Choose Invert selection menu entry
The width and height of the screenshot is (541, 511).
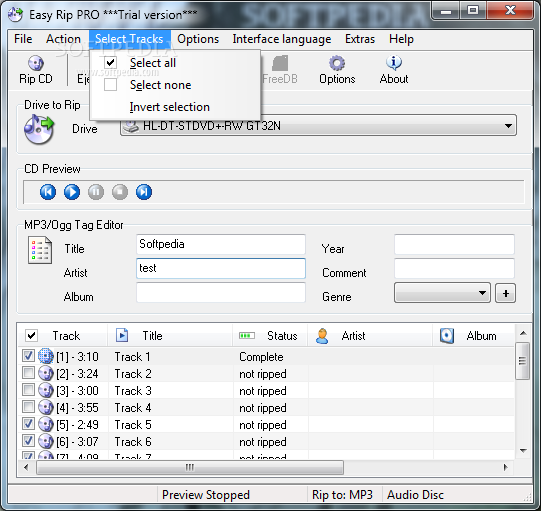(x=175, y=107)
